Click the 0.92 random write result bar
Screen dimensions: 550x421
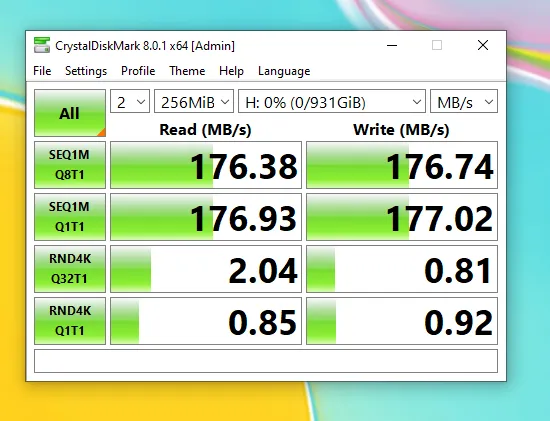point(402,320)
